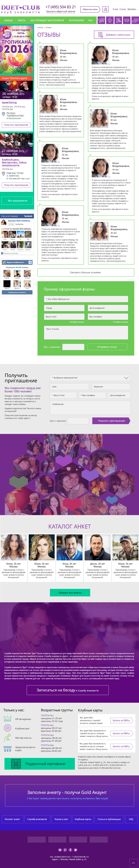This screenshot has width=139, height=868.
Task: Open the user account icon in header
Action: pos(106,10)
